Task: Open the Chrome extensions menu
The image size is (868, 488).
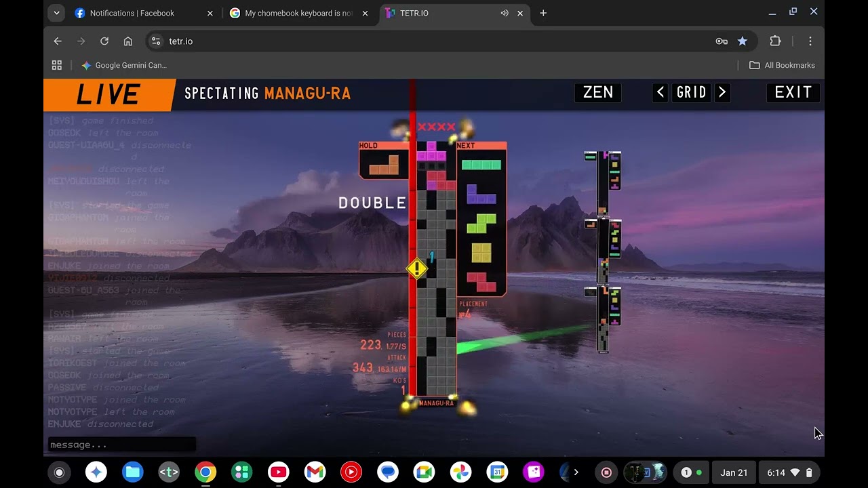Action: 775,41
